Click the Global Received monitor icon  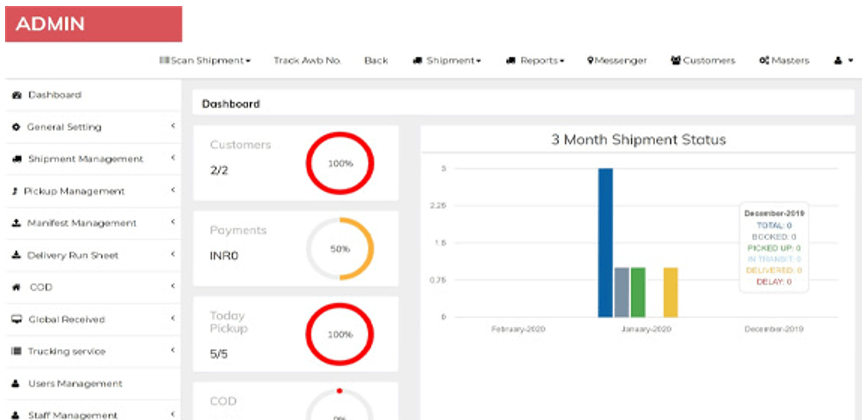pyautogui.click(x=16, y=319)
